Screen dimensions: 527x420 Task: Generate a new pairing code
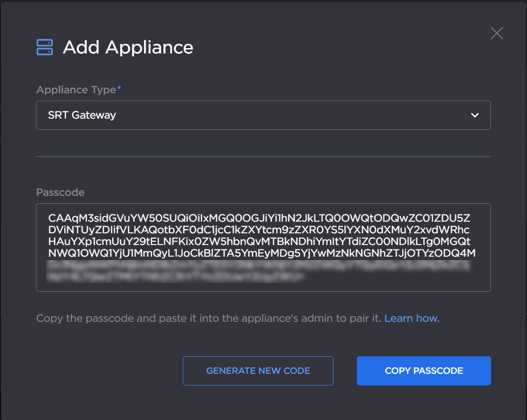tap(258, 370)
